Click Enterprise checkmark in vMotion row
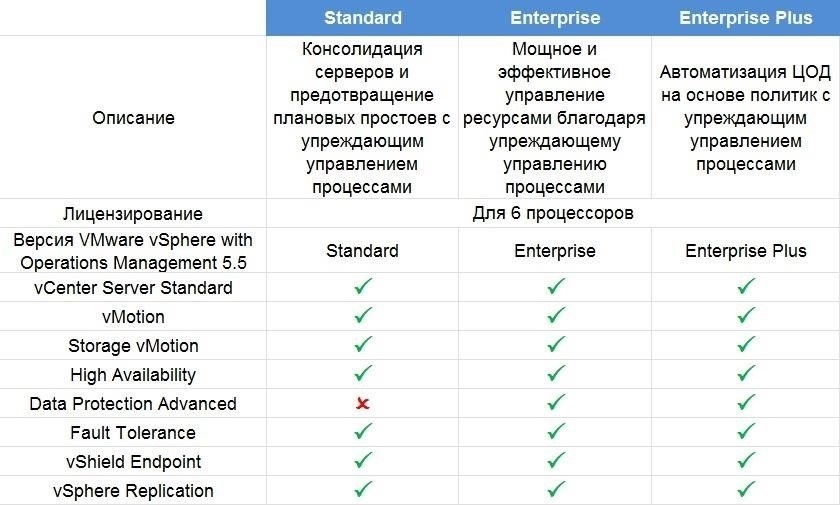 point(556,316)
